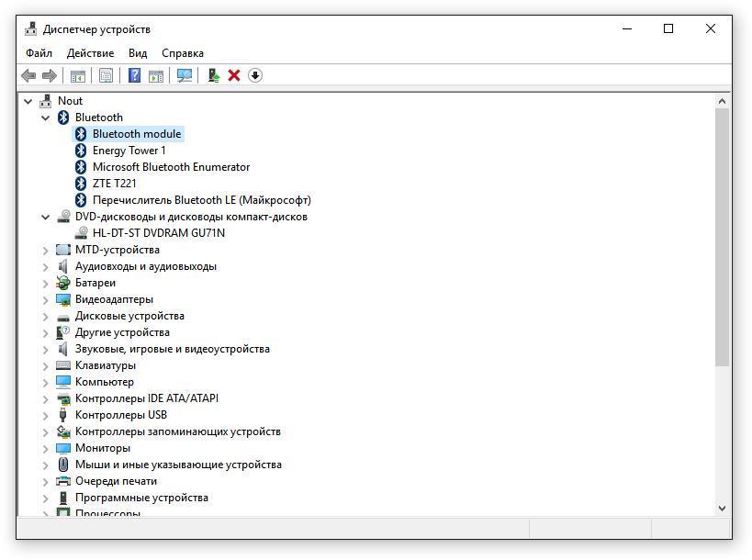The height and width of the screenshot is (560, 752).
Task: Expand the Видеоадаптеры category
Action: (46, 299)
